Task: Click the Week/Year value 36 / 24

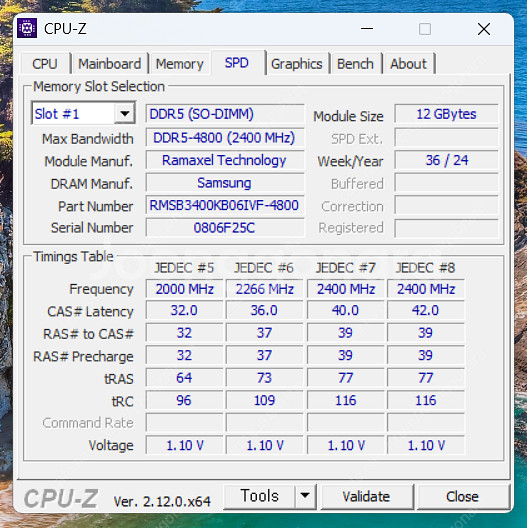Action: coord(446,160)
